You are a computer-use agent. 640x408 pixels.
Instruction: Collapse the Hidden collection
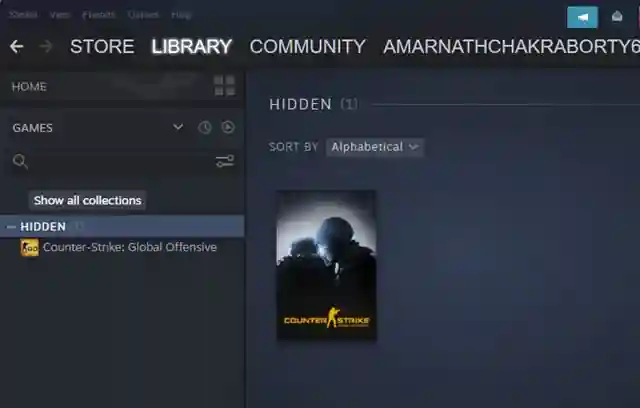pyautogui.click(x=11, y=227)
